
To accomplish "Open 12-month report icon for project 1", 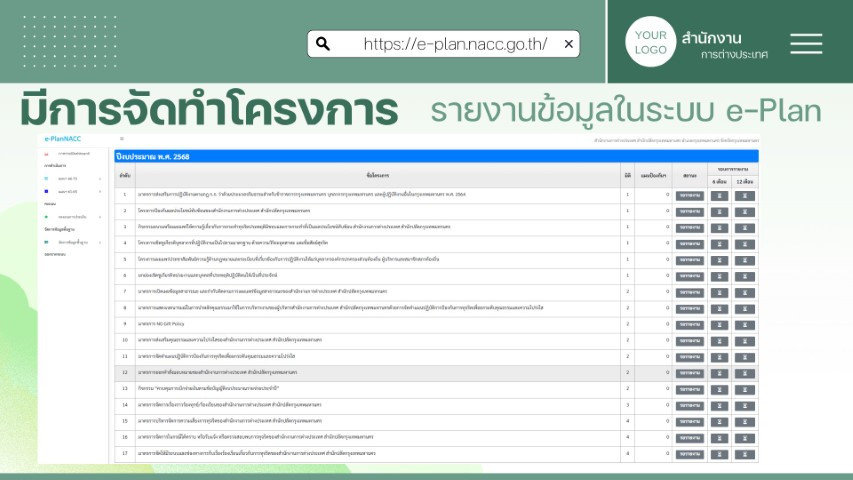I will pyautogui.click(x=745, y=196).
